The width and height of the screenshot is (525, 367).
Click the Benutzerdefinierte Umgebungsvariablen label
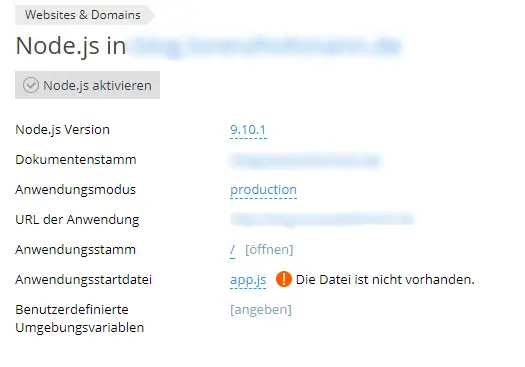point(80,318)
